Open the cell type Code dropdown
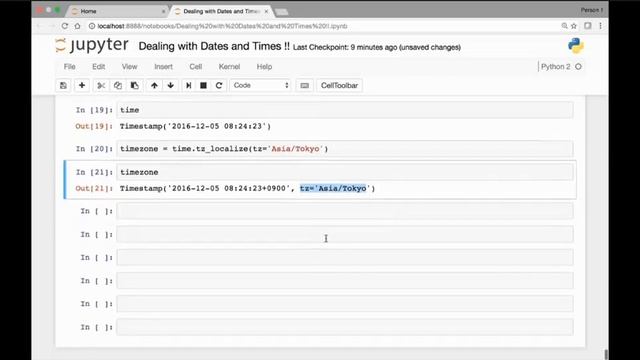 click(260, 85)
